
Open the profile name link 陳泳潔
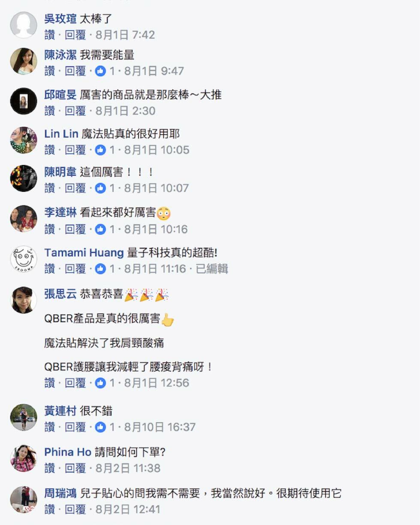(60, 55)
